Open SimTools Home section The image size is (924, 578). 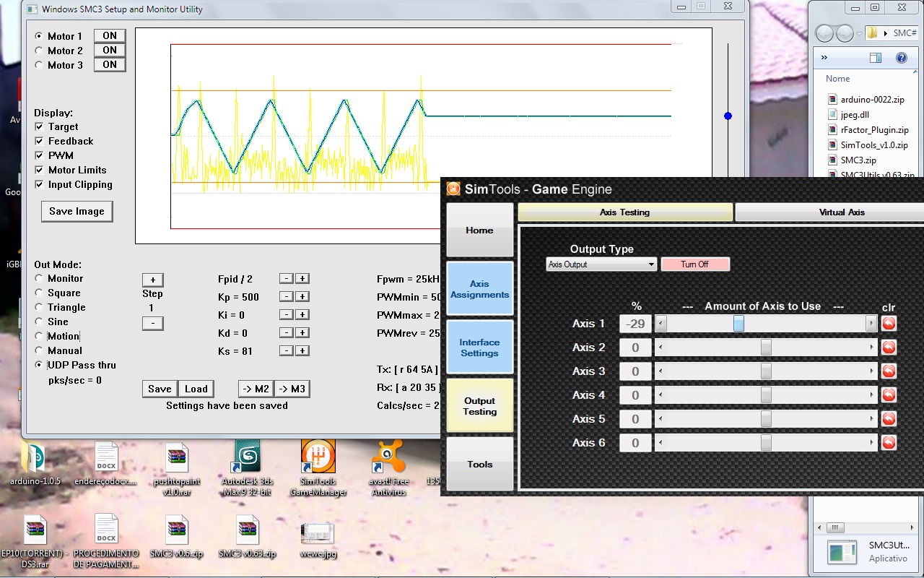tap(479, 230)
